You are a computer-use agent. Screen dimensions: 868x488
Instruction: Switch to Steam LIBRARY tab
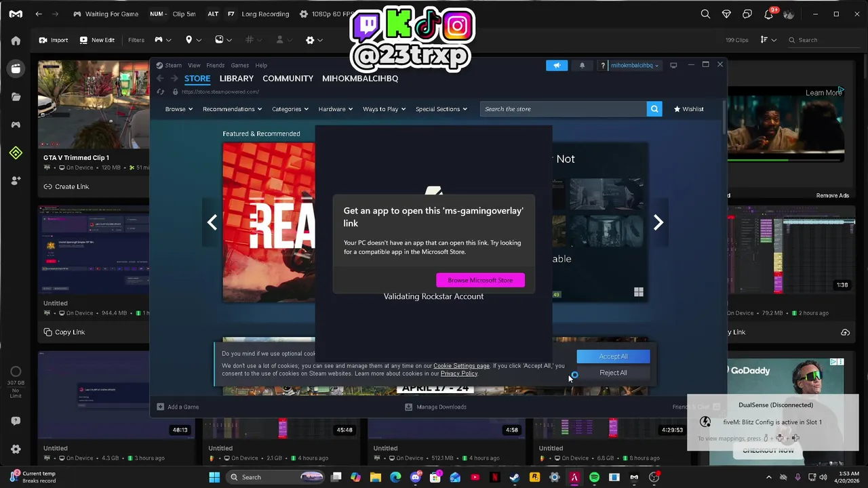tap(236, 79)
